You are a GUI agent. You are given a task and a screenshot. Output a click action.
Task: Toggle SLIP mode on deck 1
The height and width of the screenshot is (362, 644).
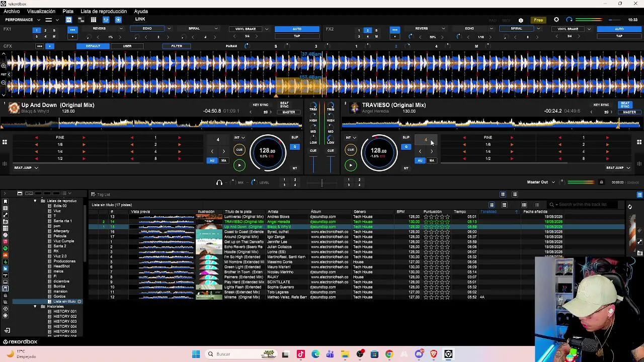coord(295,138)
